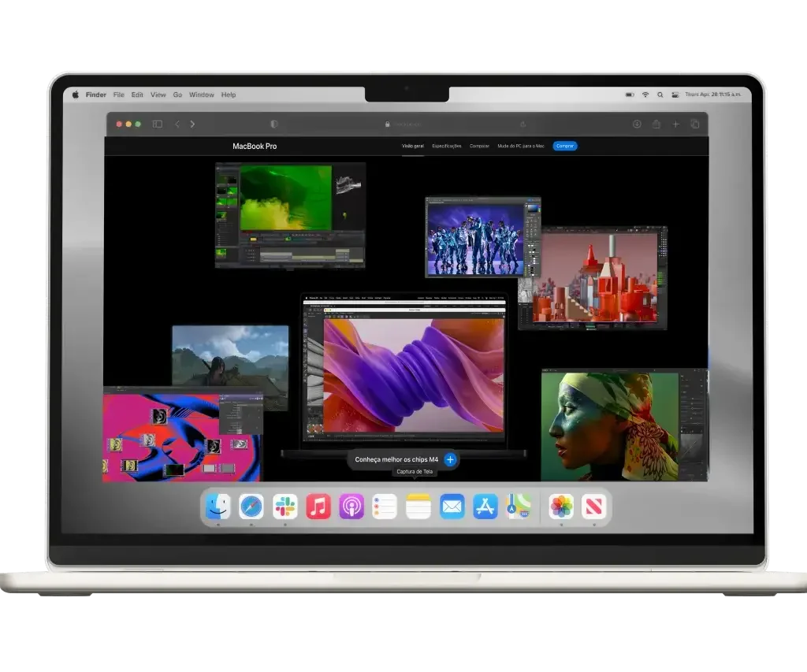Open the Edit menu
Viewport: 807px width, 672px height.
pos(137,95)
